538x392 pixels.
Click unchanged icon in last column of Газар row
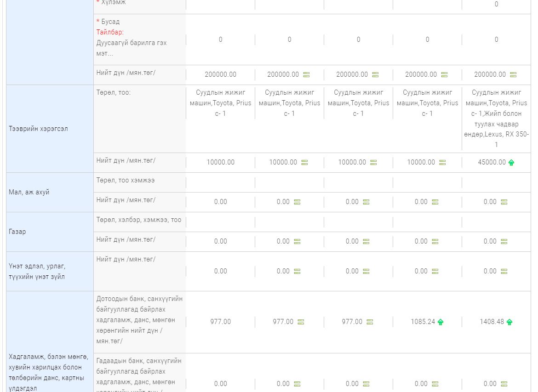[x=504, y=242]
